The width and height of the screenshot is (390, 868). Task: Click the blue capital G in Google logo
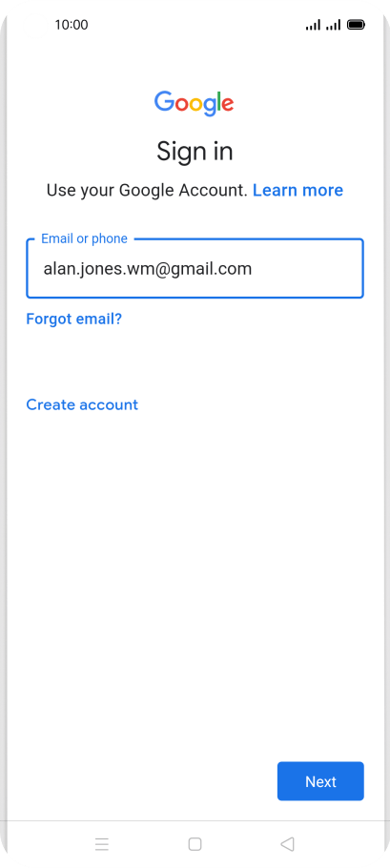click(x=164, y=101)
